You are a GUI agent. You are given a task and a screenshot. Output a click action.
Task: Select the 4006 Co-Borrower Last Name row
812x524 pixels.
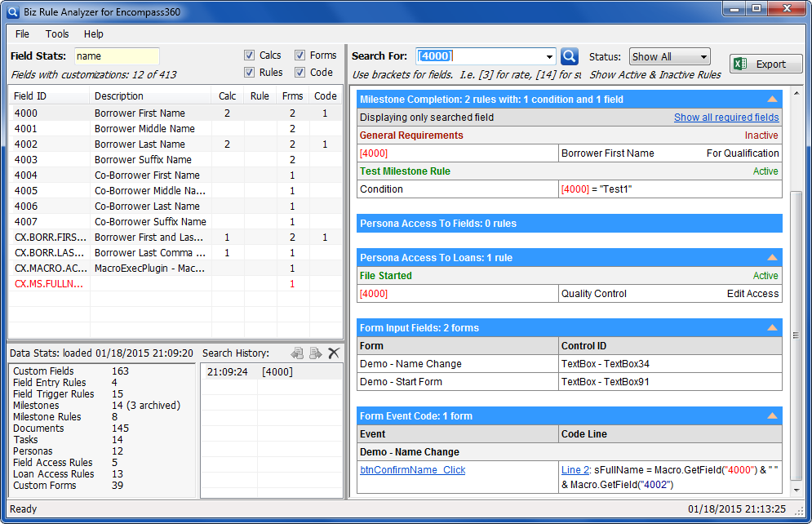click(x=175, y=206)
